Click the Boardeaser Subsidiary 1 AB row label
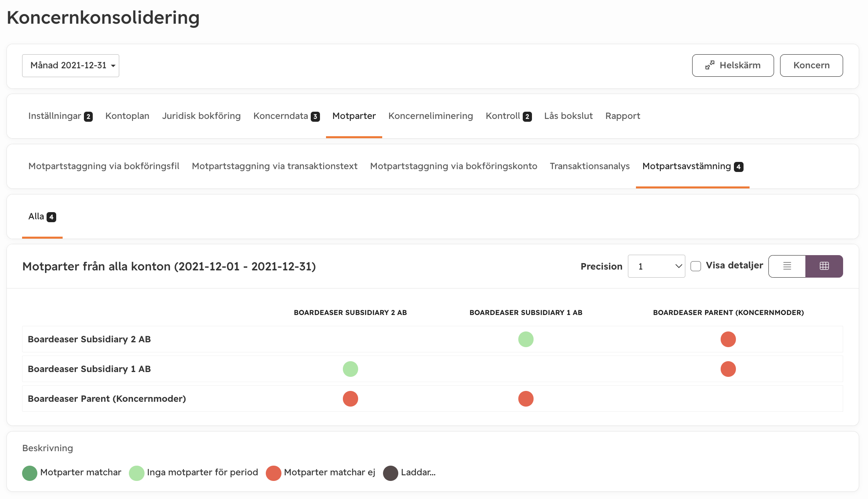The height and width of the screenshot is (499, 868). point(89,369)
